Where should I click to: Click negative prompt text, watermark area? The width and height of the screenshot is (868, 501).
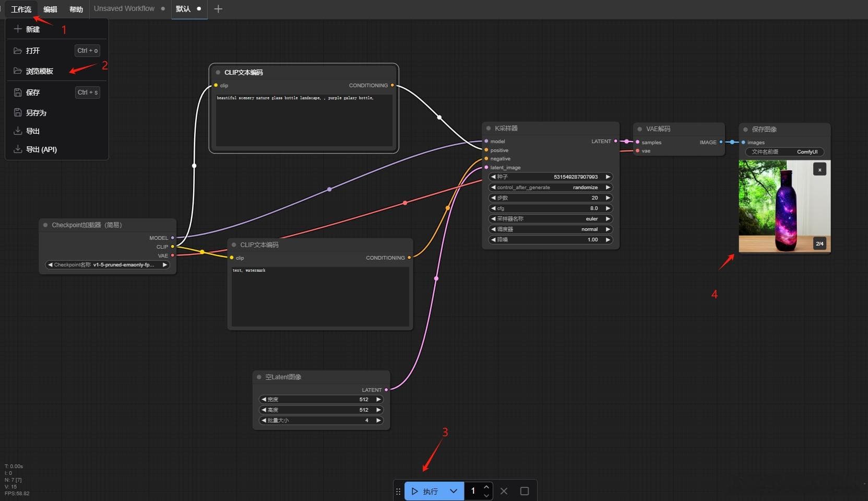coord(320,297)
